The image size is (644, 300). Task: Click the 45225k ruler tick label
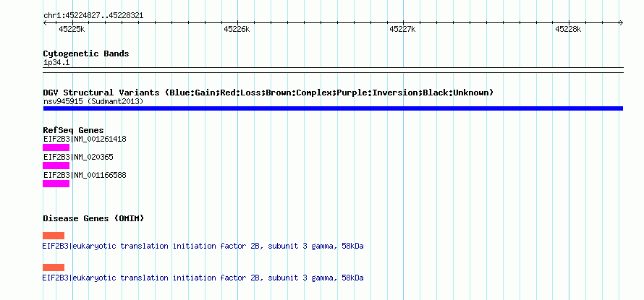72,29
